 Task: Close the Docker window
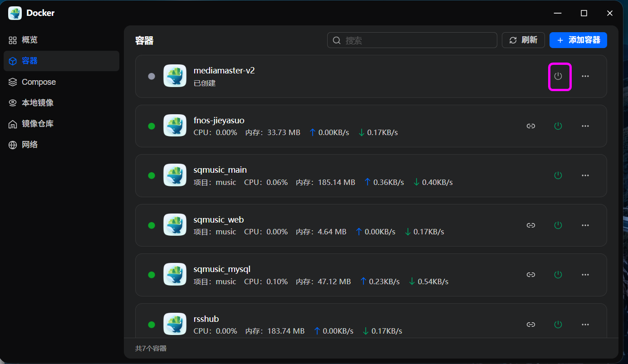coord(610,13)
